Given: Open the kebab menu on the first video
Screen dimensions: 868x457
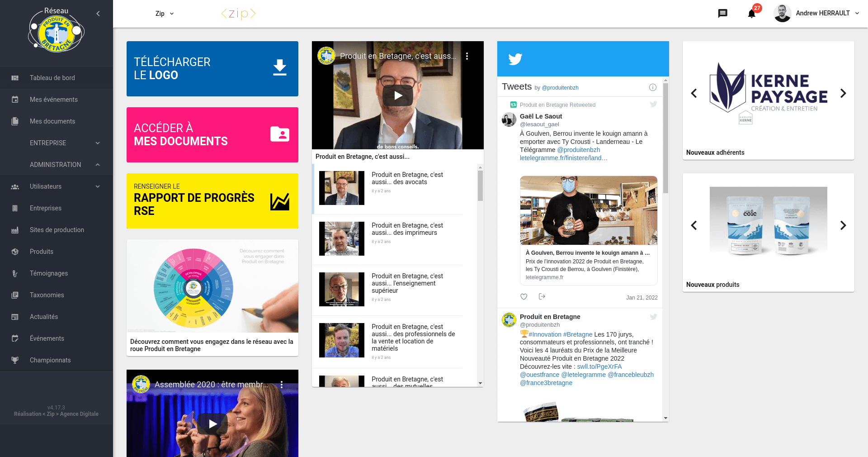Looking at the screenshot, I should click(468, 56).
